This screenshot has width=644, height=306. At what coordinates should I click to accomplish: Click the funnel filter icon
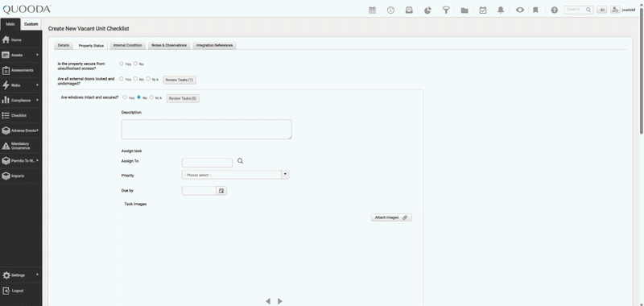tap(446, 10)
